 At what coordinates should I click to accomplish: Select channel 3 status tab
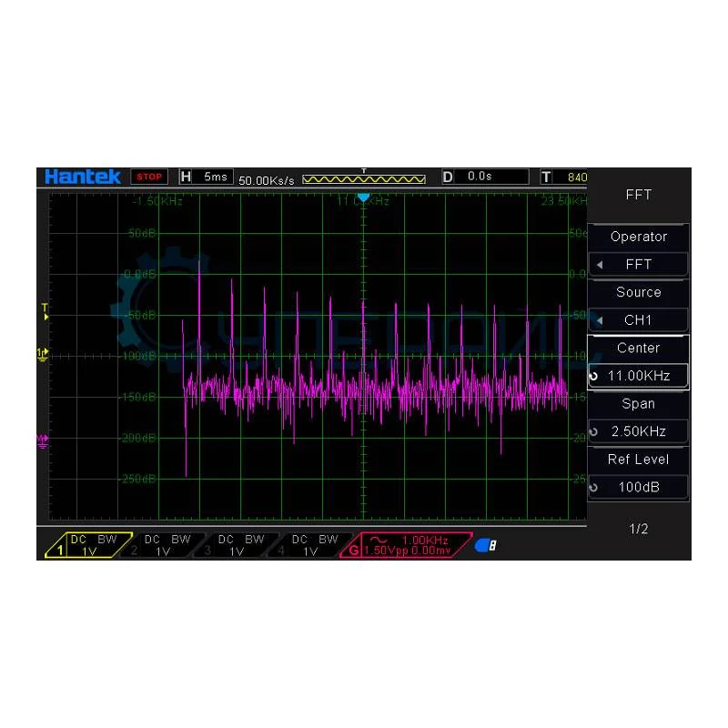point(236,545)
